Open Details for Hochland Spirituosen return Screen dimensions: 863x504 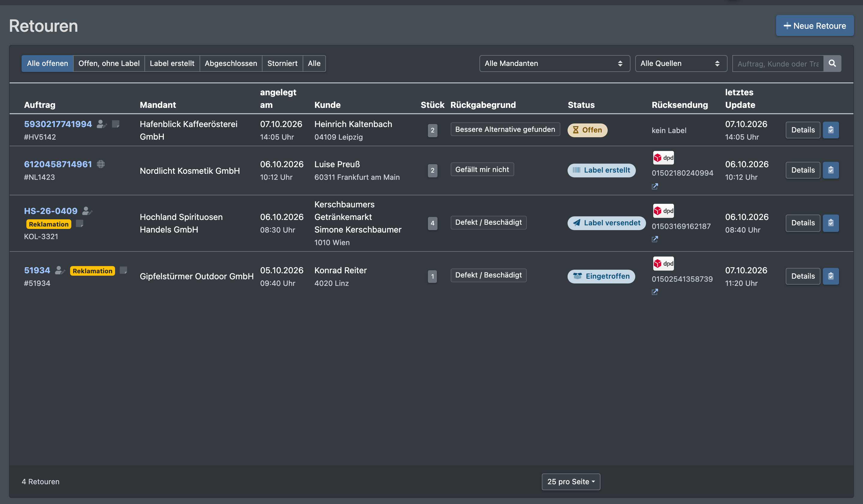(803, 223)
